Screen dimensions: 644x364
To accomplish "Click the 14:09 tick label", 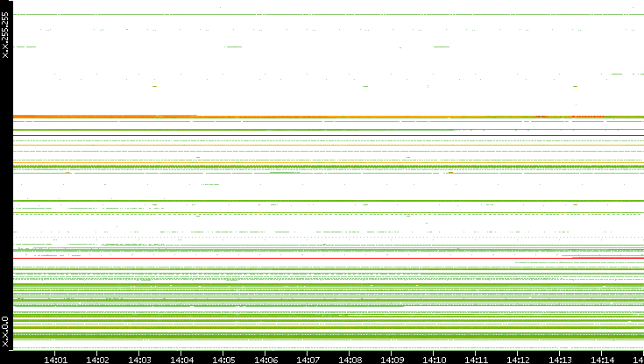I will 393,360.
